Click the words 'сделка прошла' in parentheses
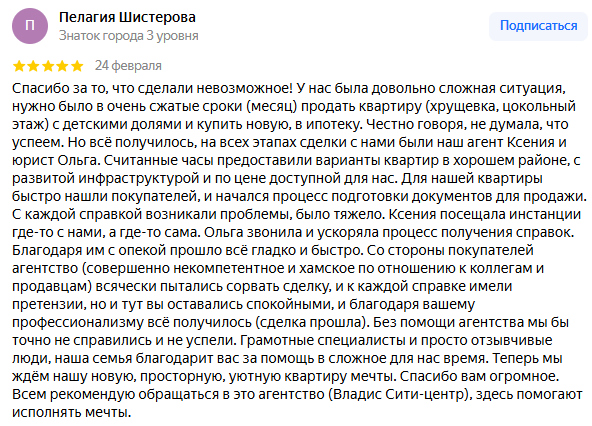The width and height of the screenshot is (592, 426). click(x=311, y=323)
